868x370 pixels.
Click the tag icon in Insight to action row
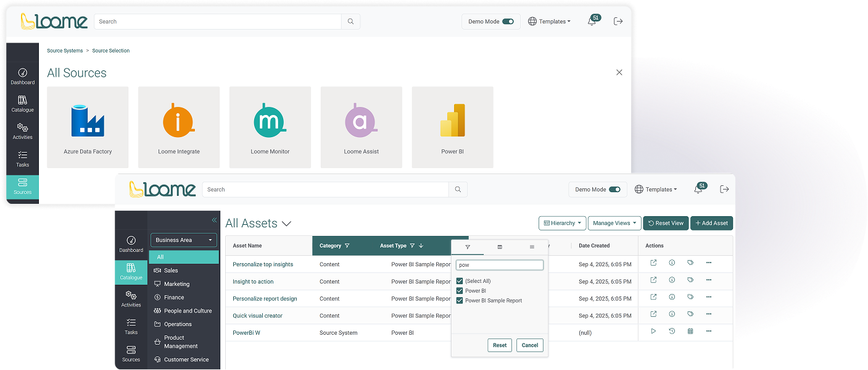[690, 280]
